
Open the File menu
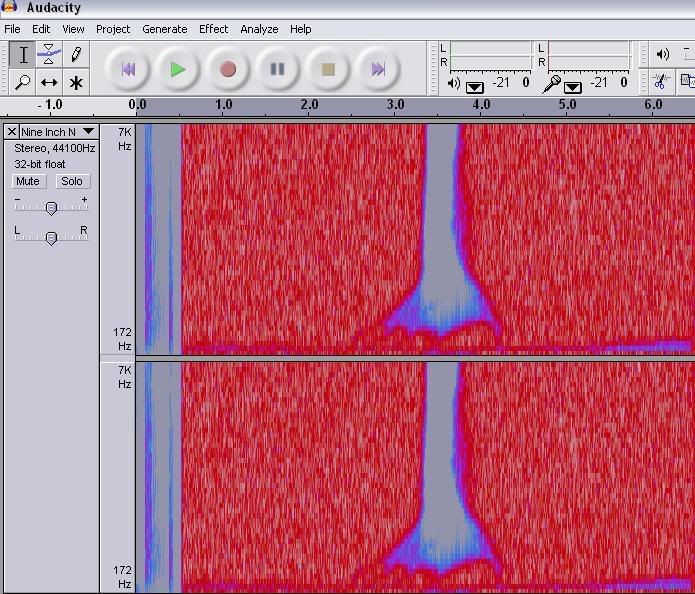pyautogui.click(x=12, y=29)
